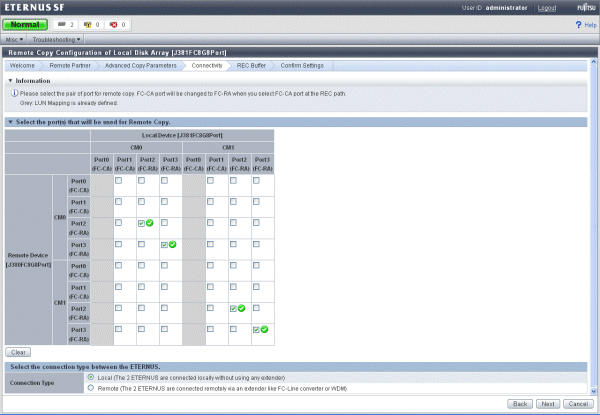Check remote CM0 Port2 with local CM1 Port1
This screenshot has width=600, height=415.
pyautogui.click(x=210, y=223)
